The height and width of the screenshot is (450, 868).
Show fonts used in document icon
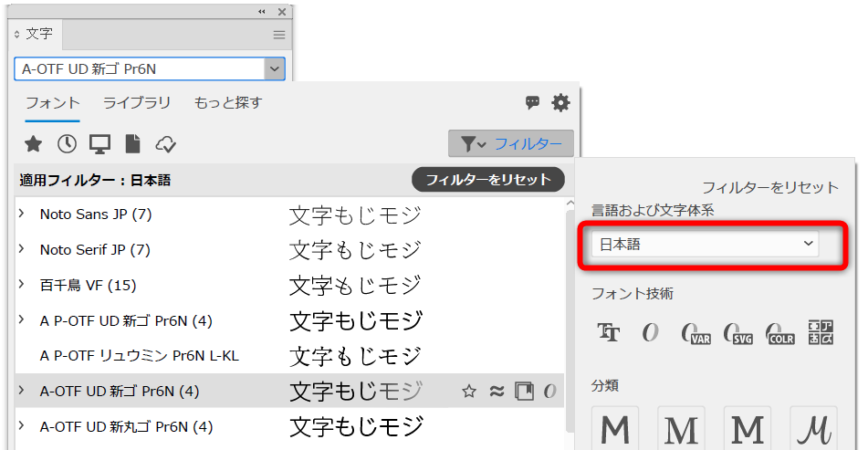(x=133, y=144)
